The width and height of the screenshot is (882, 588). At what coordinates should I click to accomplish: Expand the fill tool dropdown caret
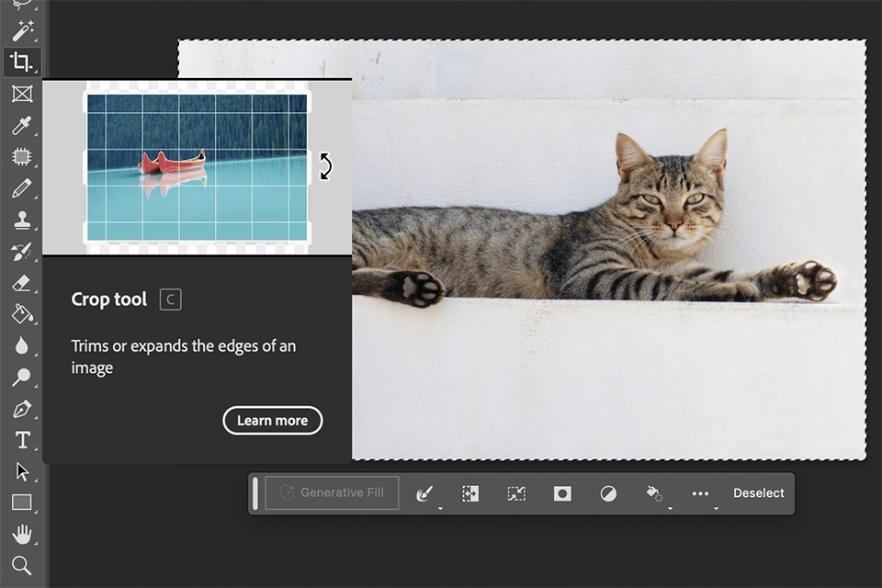pyautogui.click(x=670, y=506)
